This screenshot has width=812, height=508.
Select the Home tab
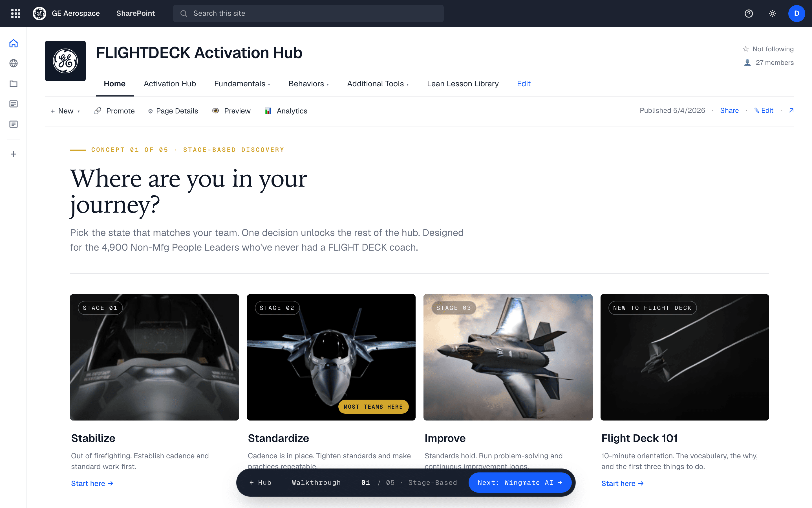(x=114, y=84)
